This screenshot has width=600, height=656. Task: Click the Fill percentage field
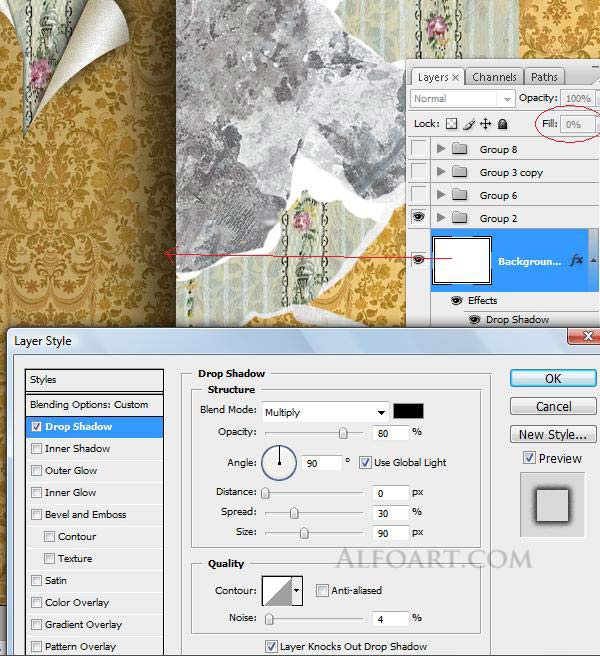click(x=578, y=124)
